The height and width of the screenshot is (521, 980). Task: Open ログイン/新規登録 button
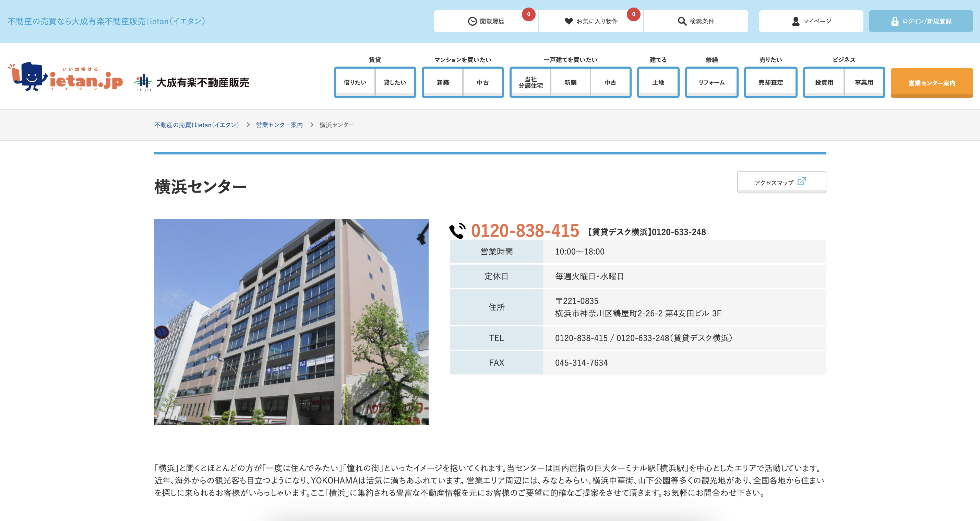tap(921, 21)
